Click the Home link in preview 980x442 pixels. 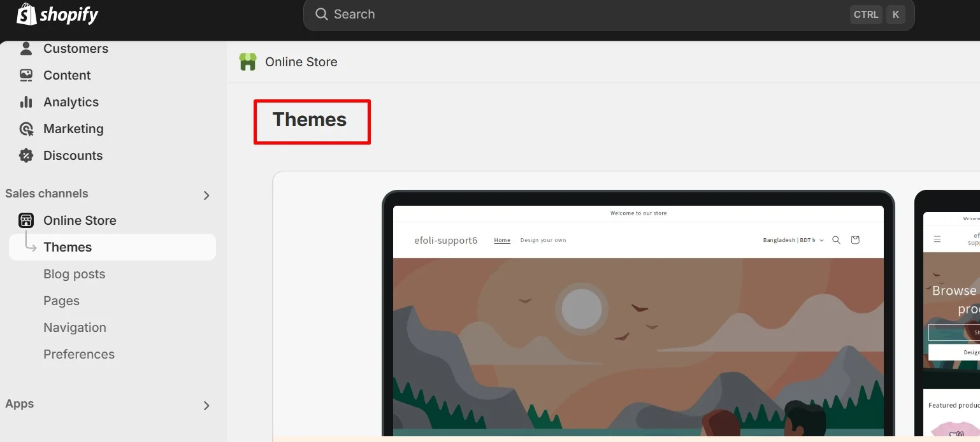(502, 240)
